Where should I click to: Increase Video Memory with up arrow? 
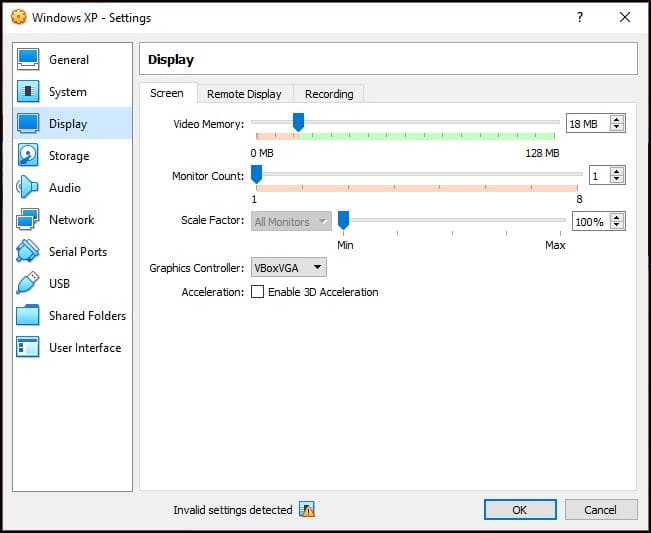point(617,119)
